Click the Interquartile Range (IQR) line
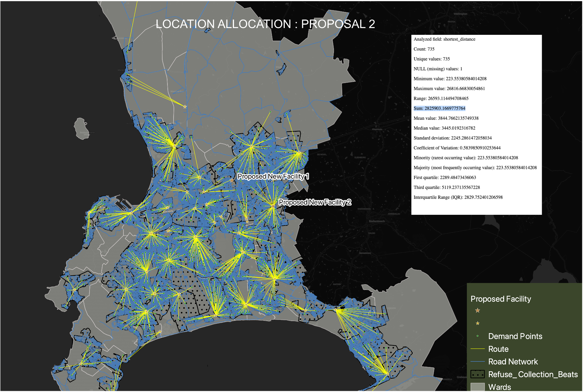 point(458,197)
